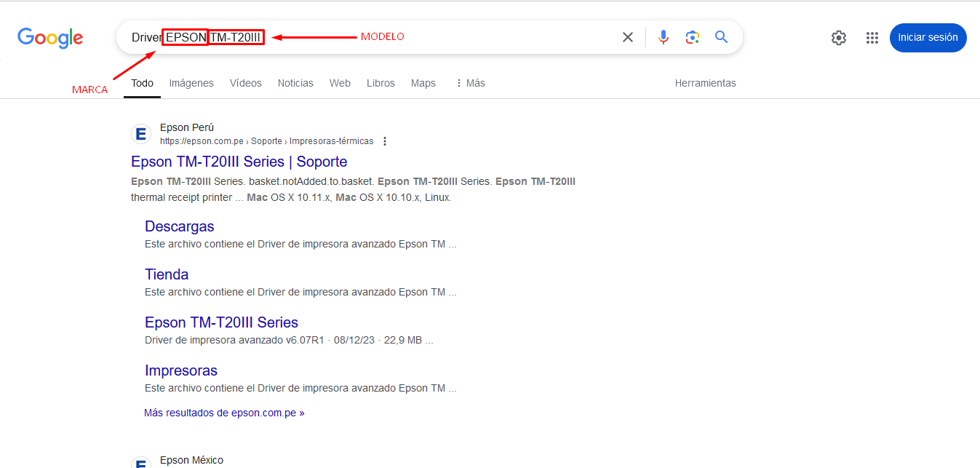Image resolution: width=980 pixels, height=468 pixels.
Task: Click the Epson TM-T20III thermal receipt snippet text
Action: (354, 189)
